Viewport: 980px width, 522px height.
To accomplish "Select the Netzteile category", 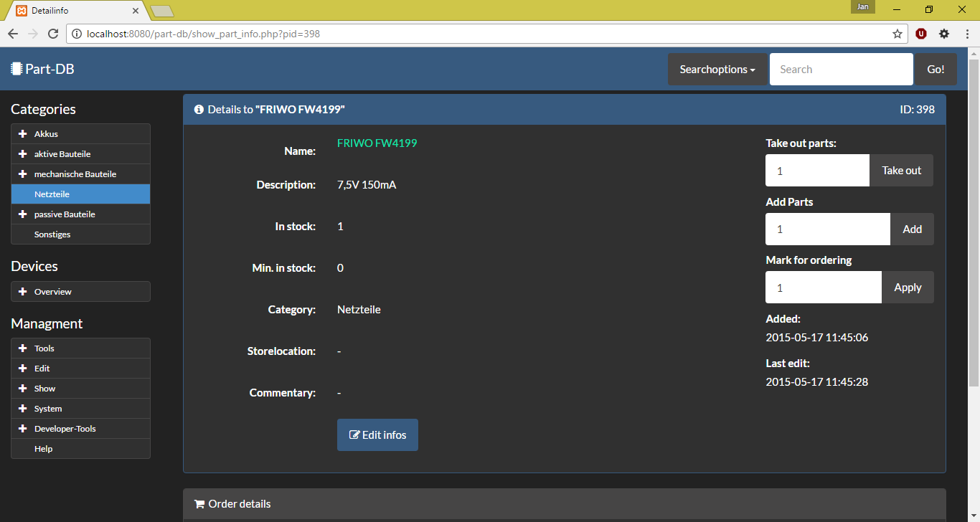I will click(x=80, y=194).
